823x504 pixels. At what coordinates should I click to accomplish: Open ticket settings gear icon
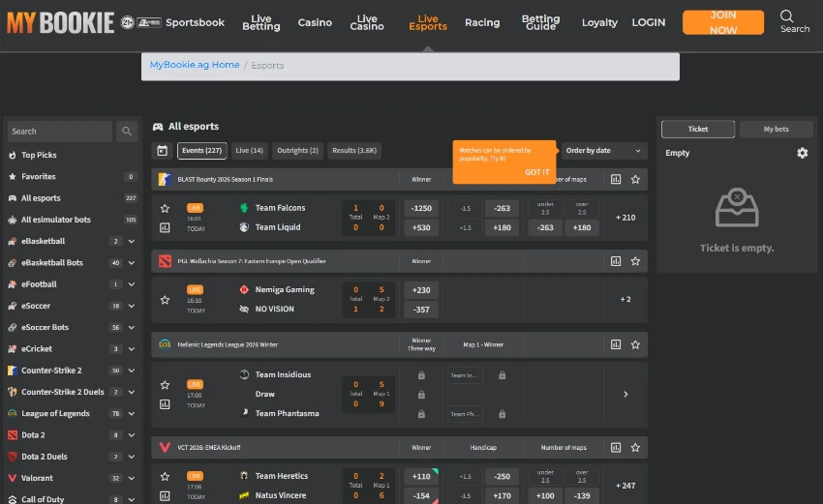pyautogui.click(x=802, y=153)
